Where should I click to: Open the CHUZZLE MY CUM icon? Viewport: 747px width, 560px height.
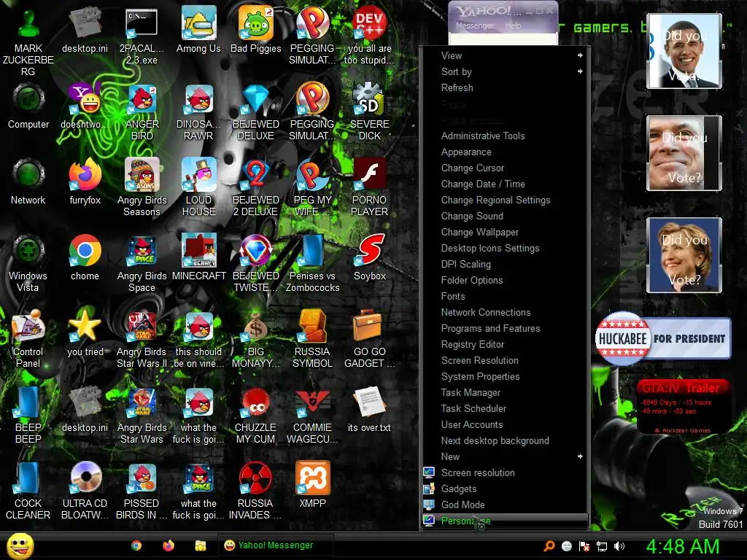[x=256, y=415]
